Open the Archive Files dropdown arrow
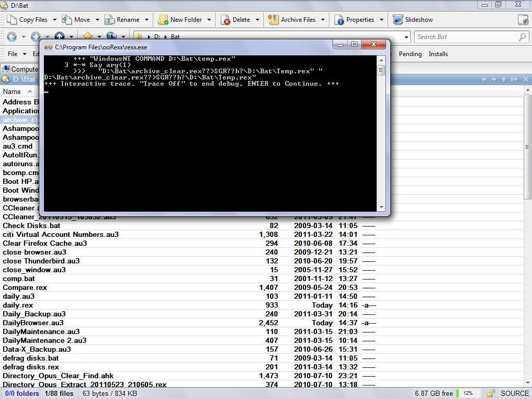 click(323, 20)
